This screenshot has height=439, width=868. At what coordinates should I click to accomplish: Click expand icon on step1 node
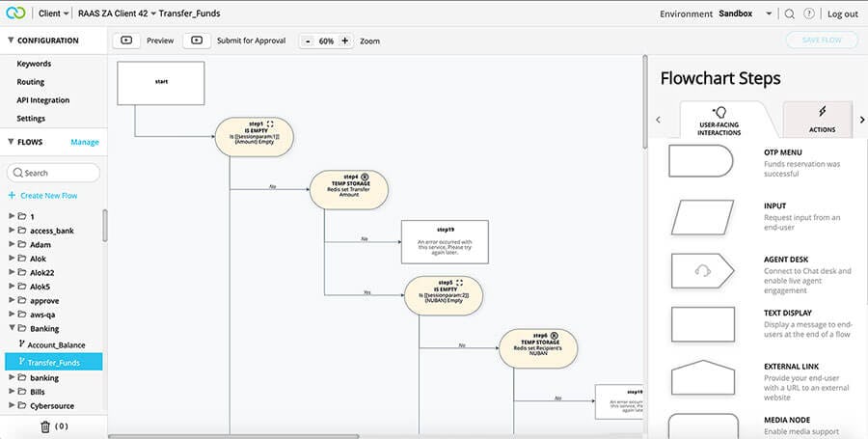[x=270, y=124]
